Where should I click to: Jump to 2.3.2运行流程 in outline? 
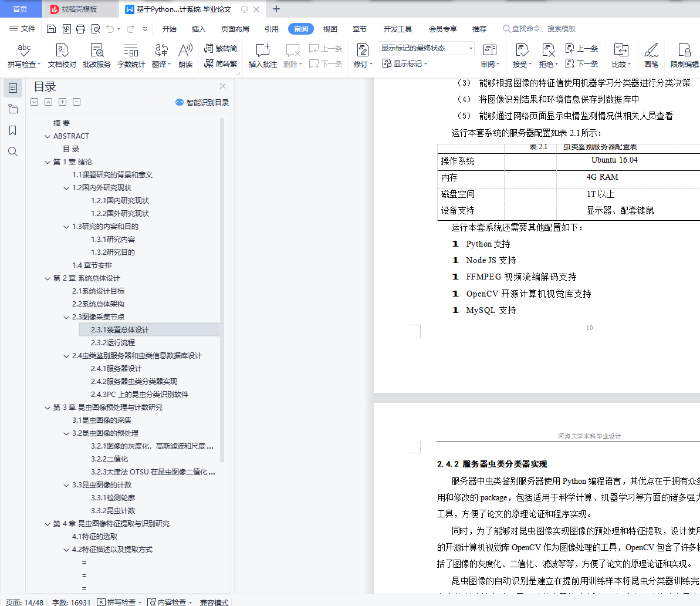click(113, 343)
